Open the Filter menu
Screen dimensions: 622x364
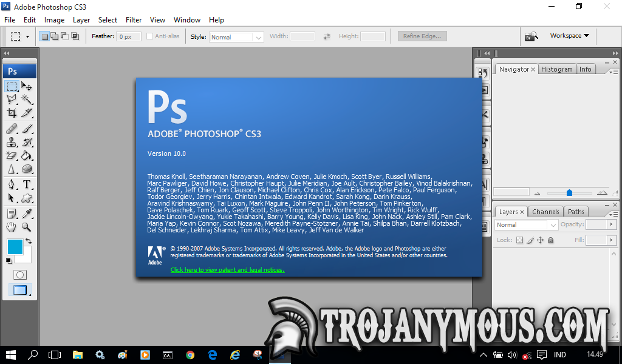[134, 20]
